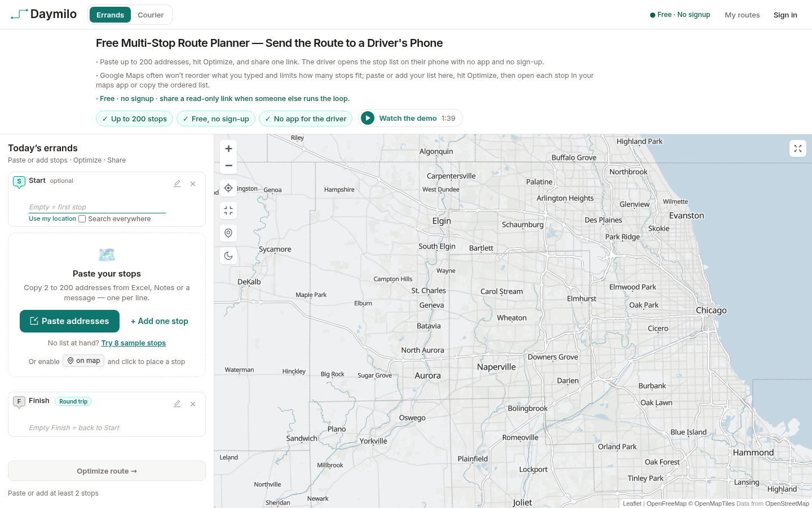This screenshot has height=508, width=812.
Task: Play the Watch the demo video
Action: click(411, 118)
